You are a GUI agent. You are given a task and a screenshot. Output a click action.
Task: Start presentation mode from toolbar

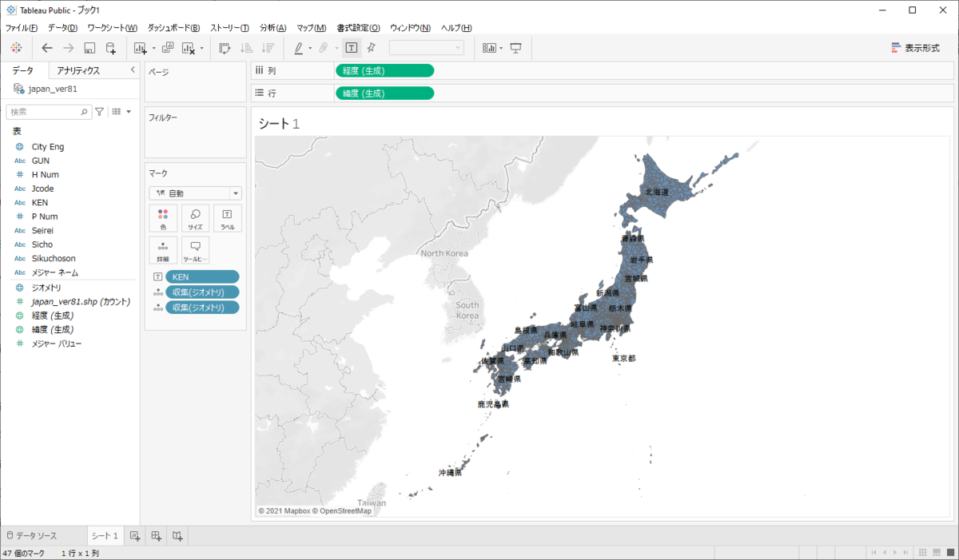click(515, 48)
